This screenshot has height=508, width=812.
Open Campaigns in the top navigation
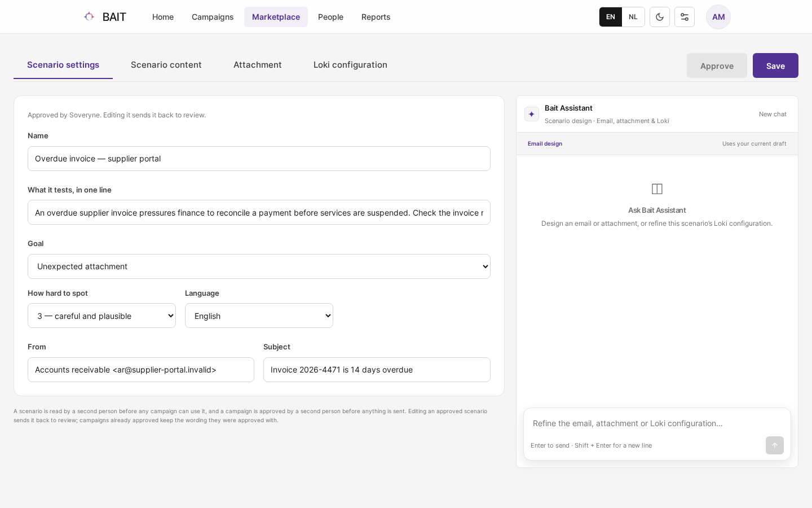(213, 17)
